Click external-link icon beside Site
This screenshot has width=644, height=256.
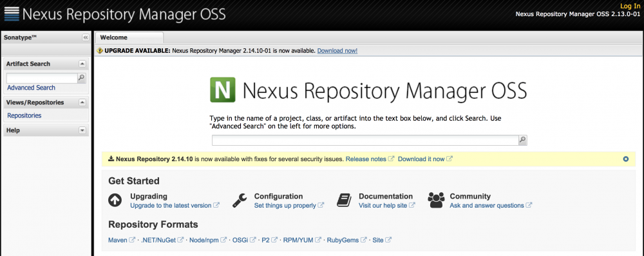388,240
